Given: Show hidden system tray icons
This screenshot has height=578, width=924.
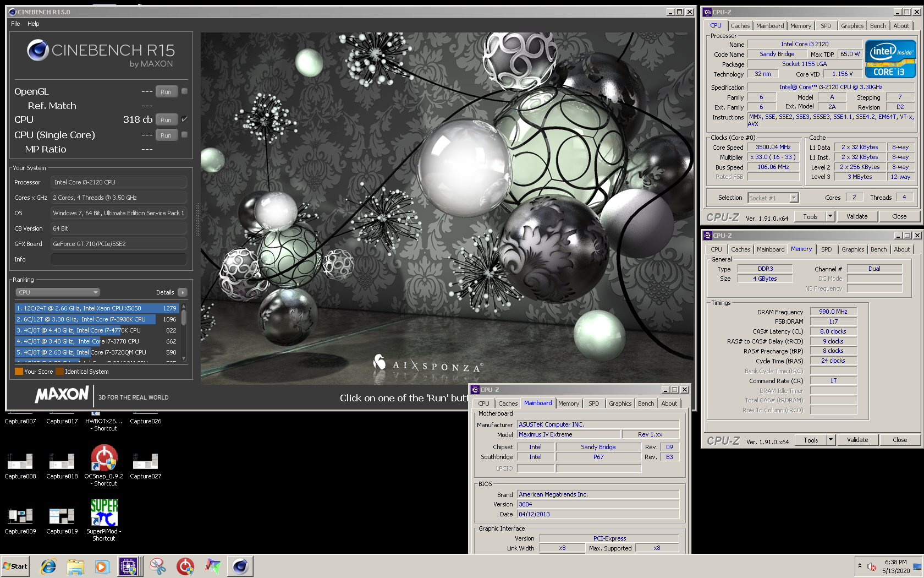Looking at the screenshot, I should pos(860,566).
